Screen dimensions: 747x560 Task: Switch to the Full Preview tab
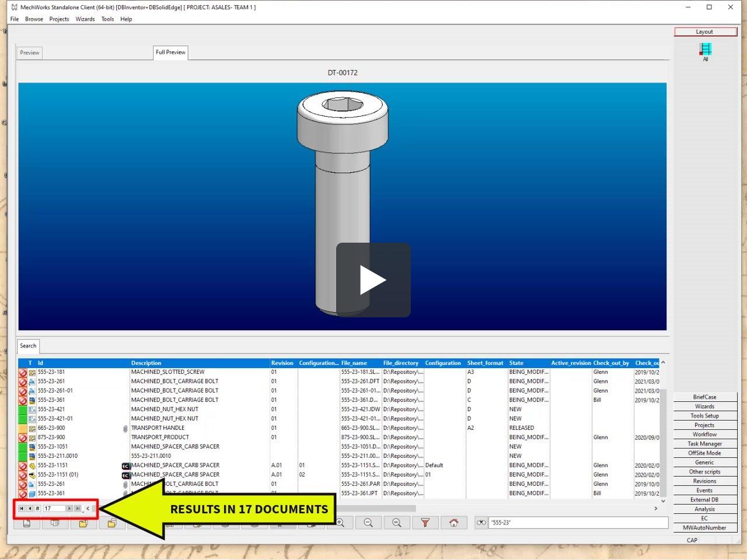170,52
